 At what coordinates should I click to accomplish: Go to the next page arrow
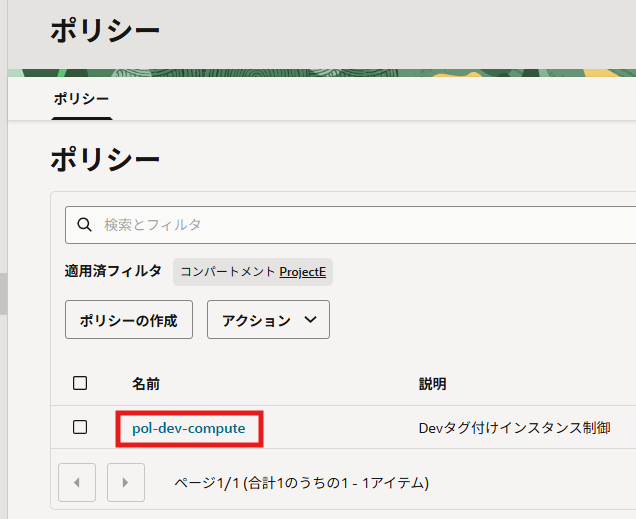tap(125, 482)
